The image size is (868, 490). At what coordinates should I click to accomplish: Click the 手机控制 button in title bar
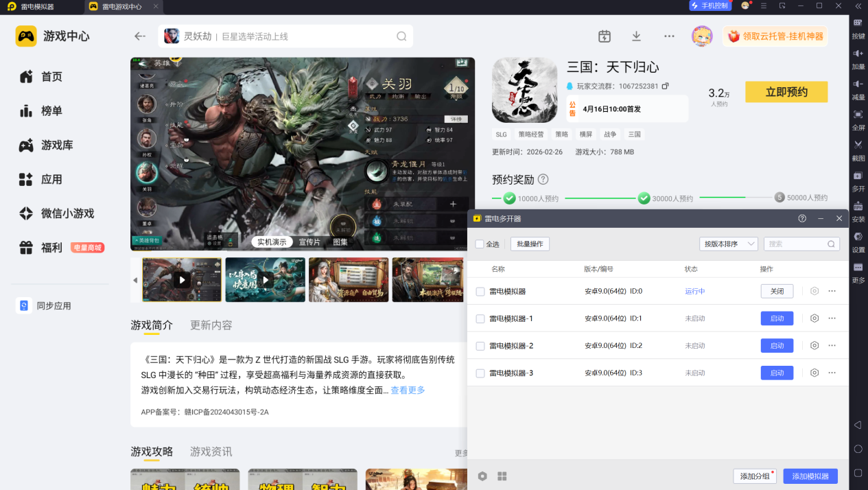tap(710, 5)
